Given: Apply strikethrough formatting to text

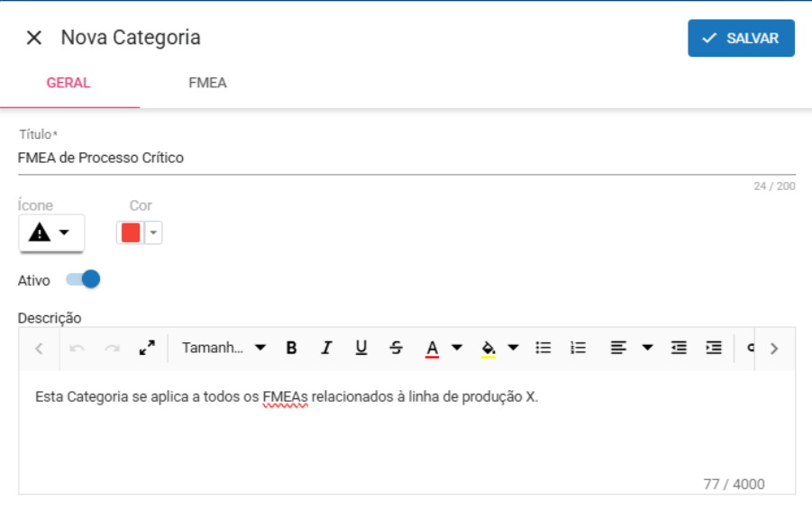Looking at the screenshot, I should pyautogui.click(x=397, y=348).
